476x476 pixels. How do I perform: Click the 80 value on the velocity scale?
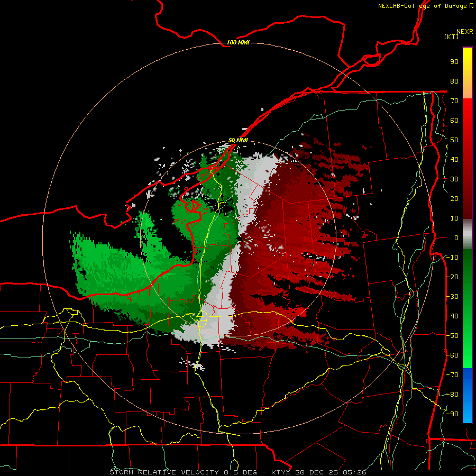tap(454, 81)
